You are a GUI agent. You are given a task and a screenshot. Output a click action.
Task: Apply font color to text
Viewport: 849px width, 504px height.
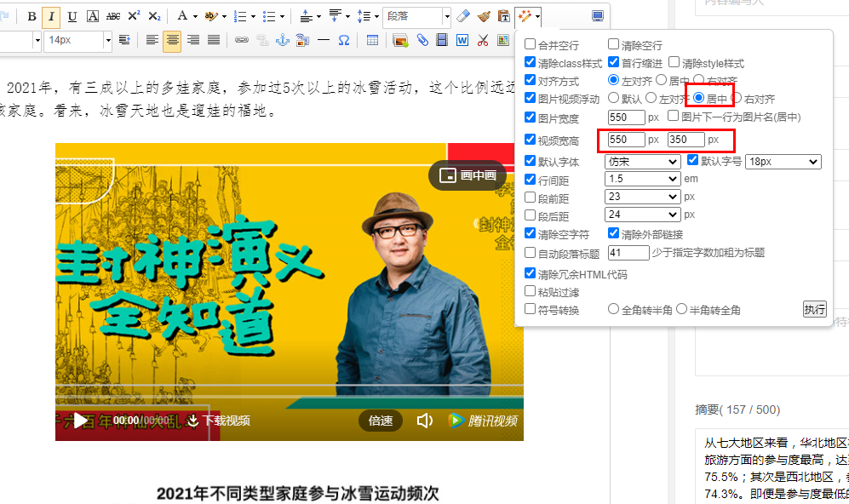tap(182, 16)
